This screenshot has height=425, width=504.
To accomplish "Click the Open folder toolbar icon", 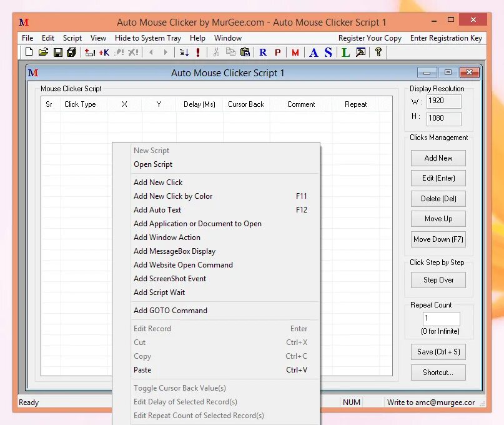I will (x=43, y=52).
